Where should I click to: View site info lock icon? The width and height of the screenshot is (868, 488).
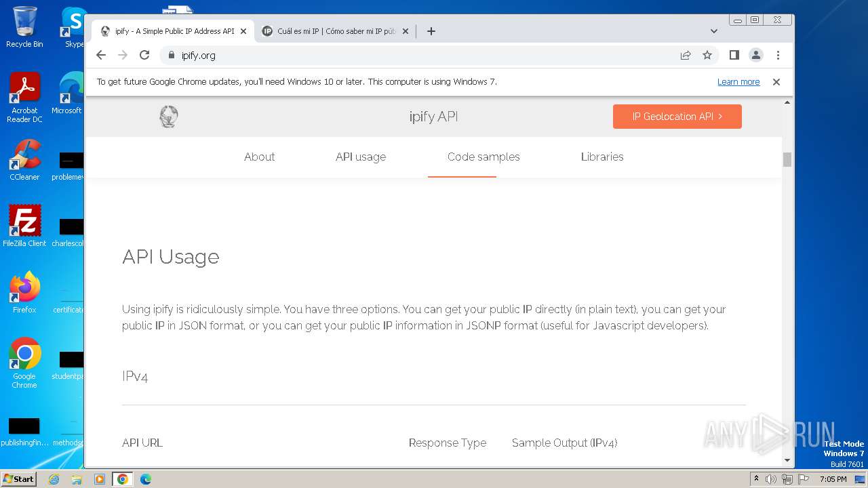(171, 55)
